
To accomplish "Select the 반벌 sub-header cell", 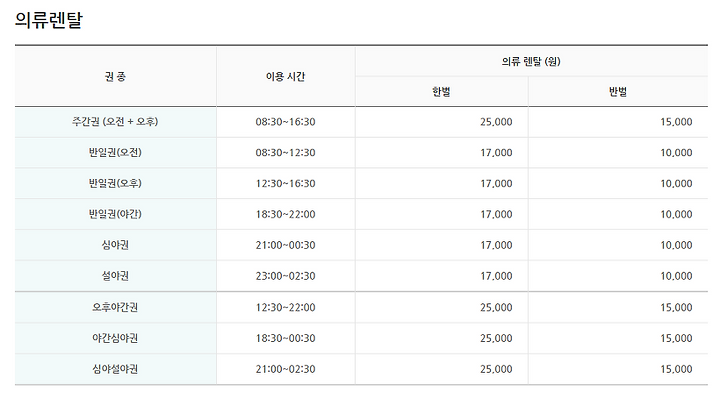I will click(618, 92).
